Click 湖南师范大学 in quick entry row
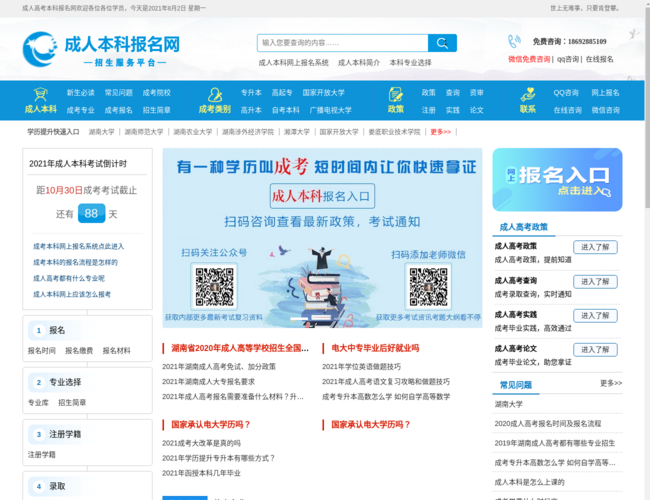This screenshot has width=650, height=500. coord(144,132)
